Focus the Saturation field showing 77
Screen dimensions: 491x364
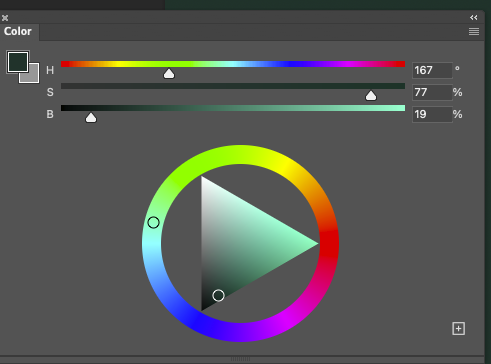coord(432,92)
